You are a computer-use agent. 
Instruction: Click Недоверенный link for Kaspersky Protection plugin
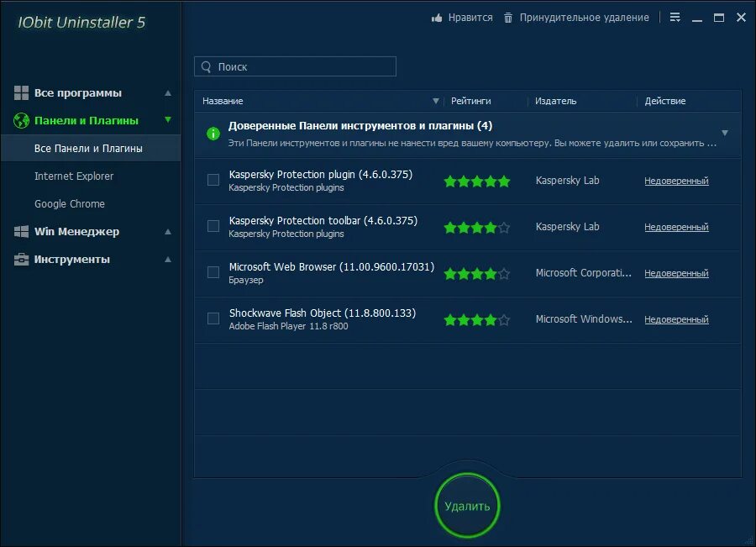click(676, 181)
